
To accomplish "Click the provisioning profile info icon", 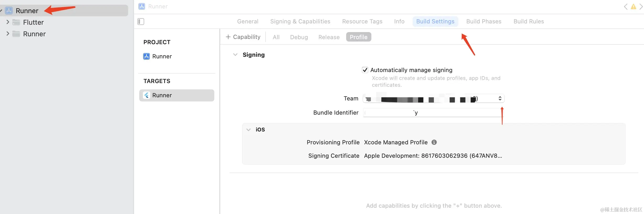I will (x=434, y=142).
